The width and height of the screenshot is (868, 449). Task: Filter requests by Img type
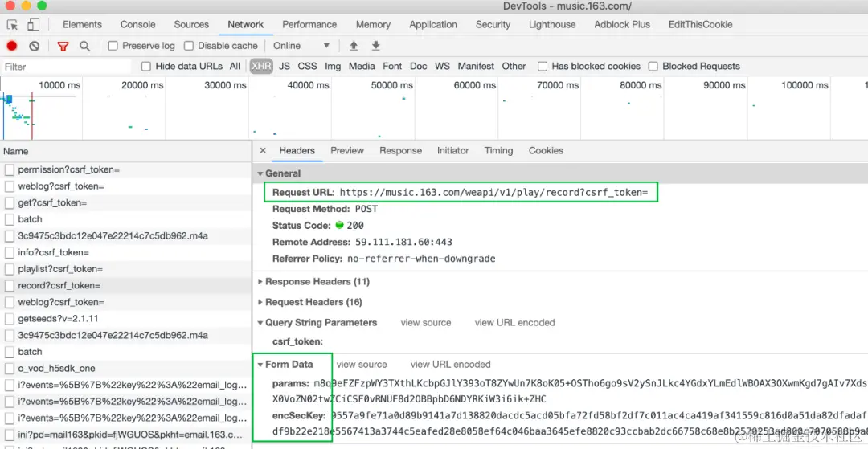click(333, 67)
